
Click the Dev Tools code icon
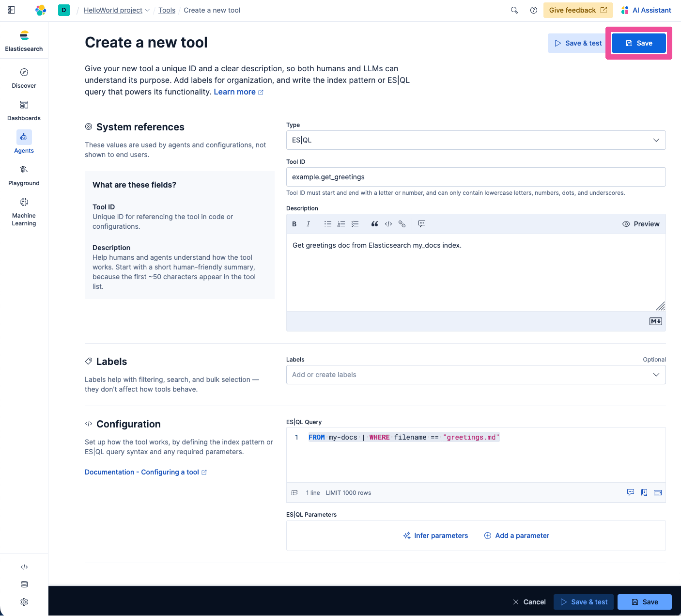click(24, 567)
